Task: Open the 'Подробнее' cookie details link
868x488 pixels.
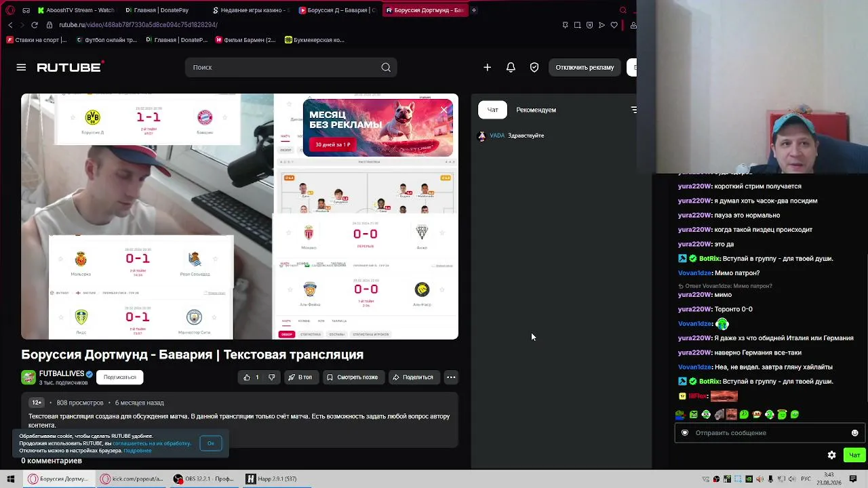Action: pos(138,451)
